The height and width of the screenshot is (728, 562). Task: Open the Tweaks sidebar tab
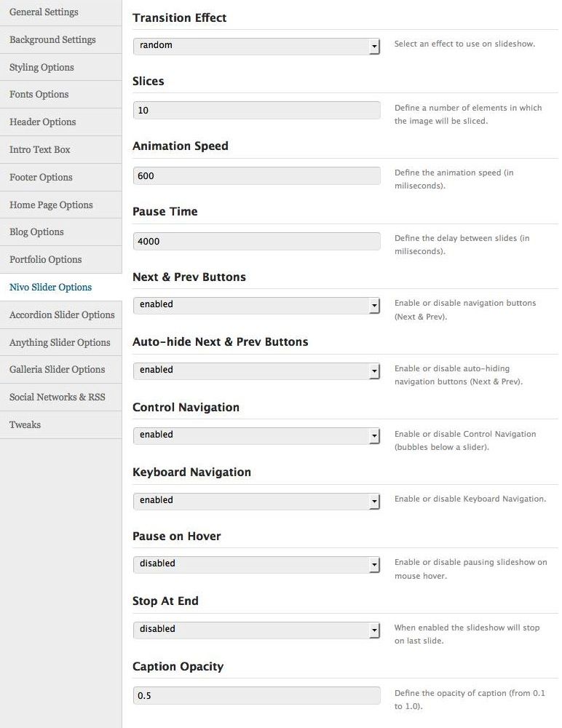[25, 425]
